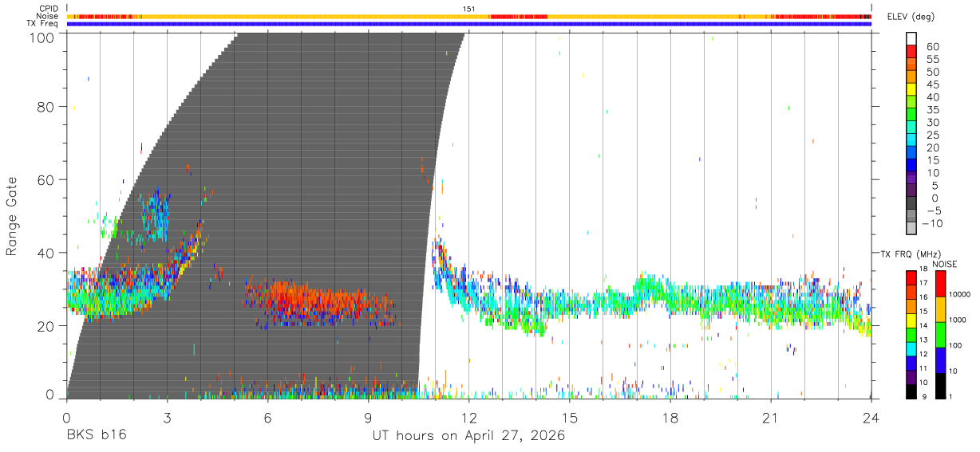Click UT hours axis tick 9
The image size is (980, 452).
[x=369, y=417]
